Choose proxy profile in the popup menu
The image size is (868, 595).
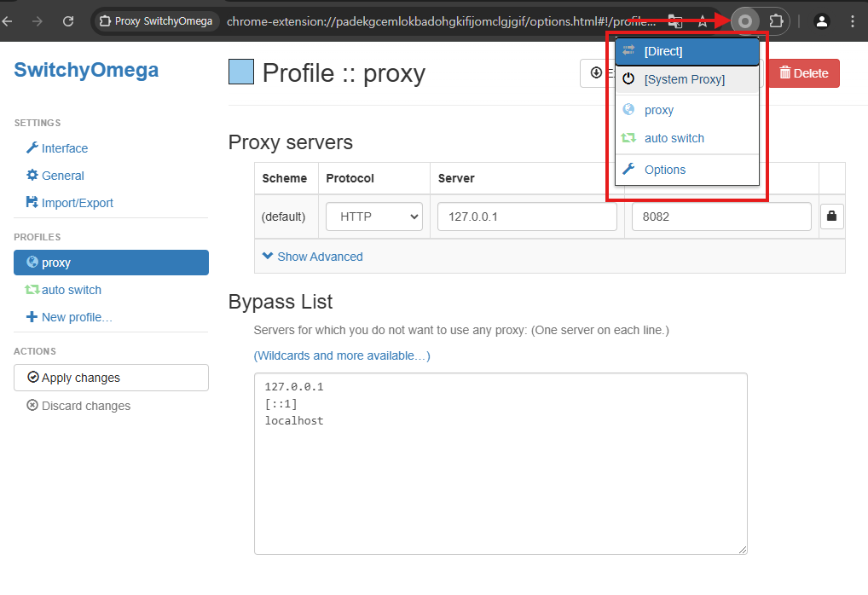pyautogui.click(x=687, y=110)
